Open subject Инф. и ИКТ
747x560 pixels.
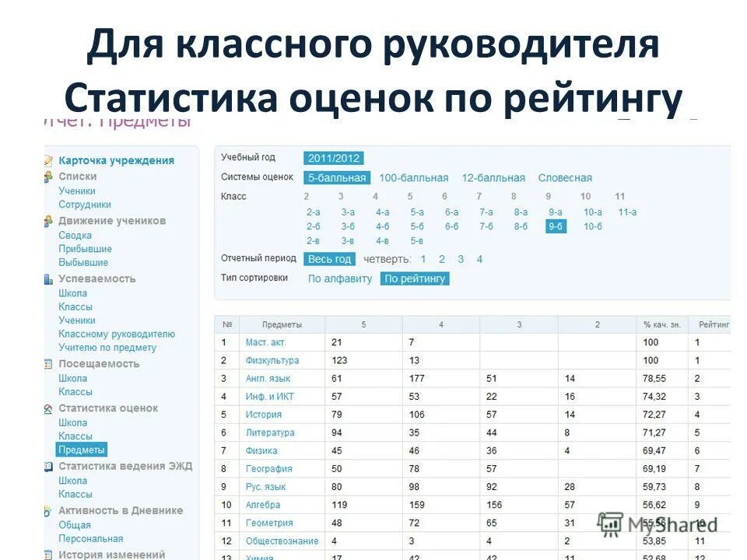[270, 397]
